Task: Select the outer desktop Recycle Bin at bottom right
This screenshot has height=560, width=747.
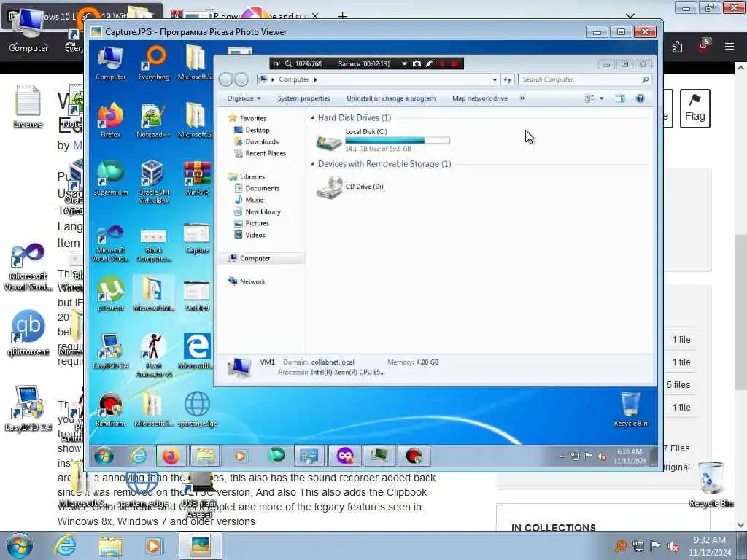Action: [x=711, y=484]
